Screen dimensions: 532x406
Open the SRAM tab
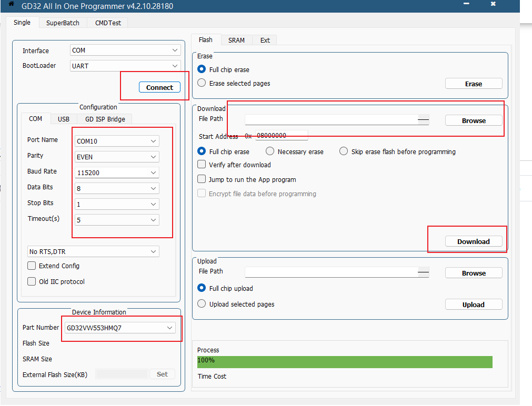pos(236,40)
